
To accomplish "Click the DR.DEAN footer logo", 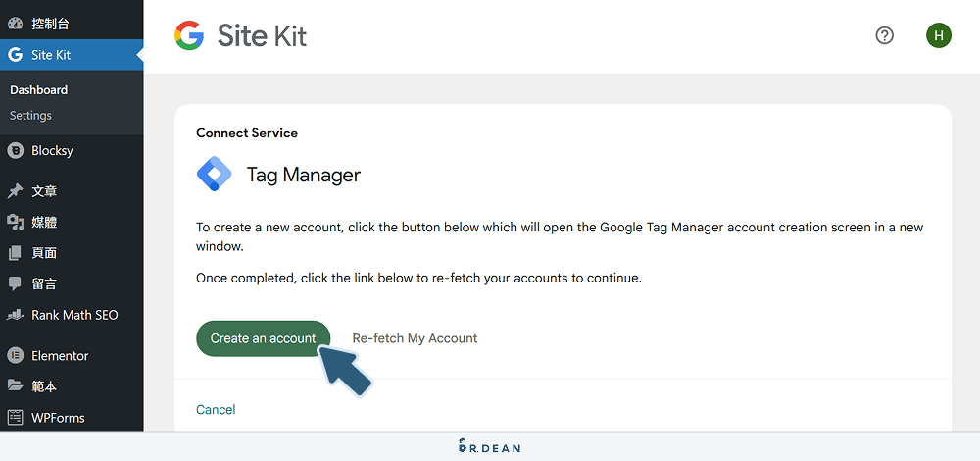I will [489, 446].
